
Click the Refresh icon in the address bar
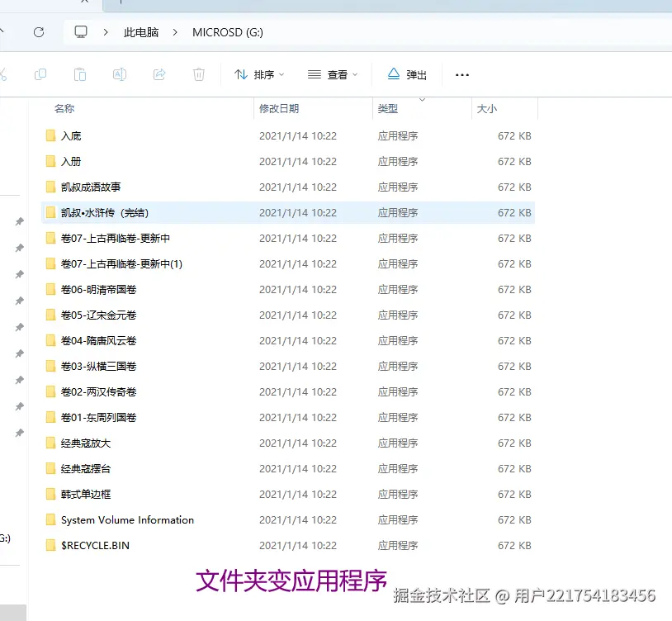pos(38,31)
